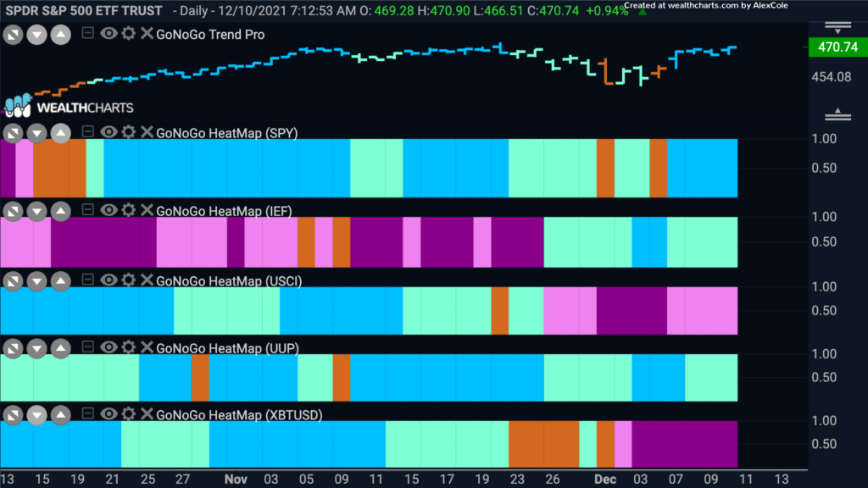Remove the GoNoGo HeatMap (USCI) indicator
The width and height of the screenshot is (868, 488).
(147, 280)
